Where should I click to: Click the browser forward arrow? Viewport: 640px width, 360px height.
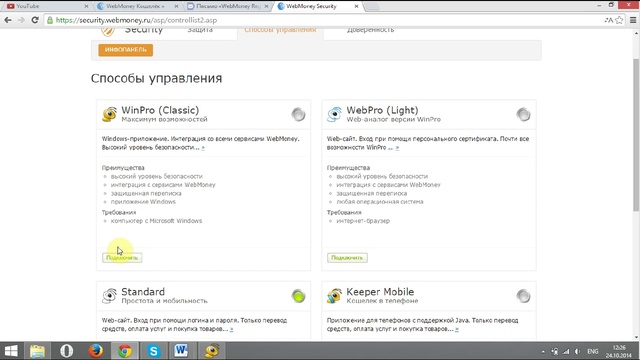coord(21,20)
